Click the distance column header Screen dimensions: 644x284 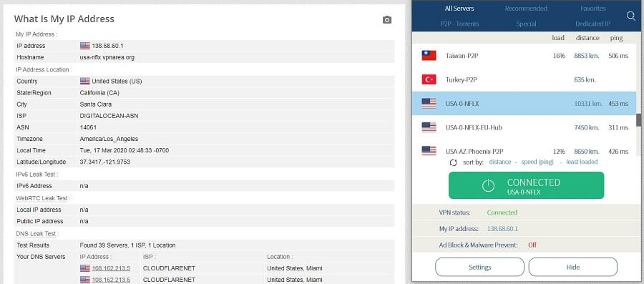pos(587,38)
